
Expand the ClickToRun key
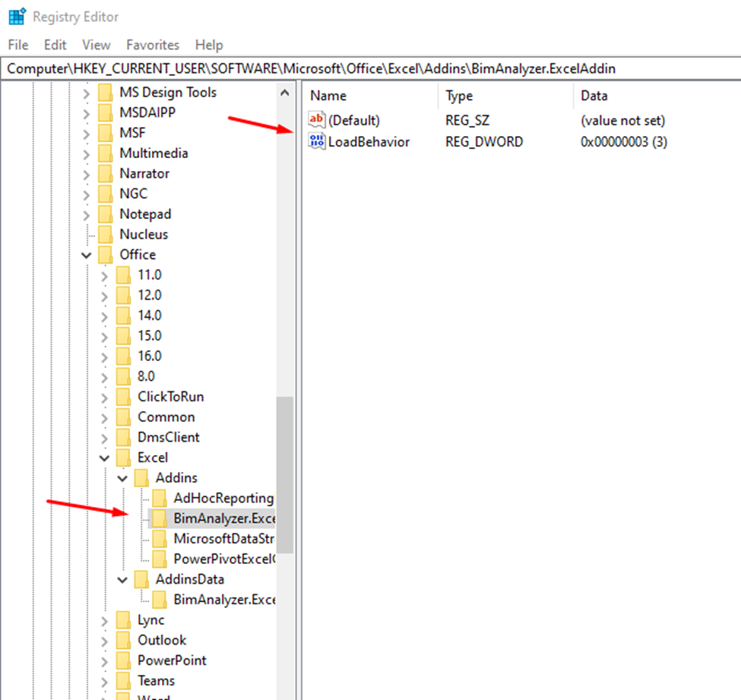104,398
